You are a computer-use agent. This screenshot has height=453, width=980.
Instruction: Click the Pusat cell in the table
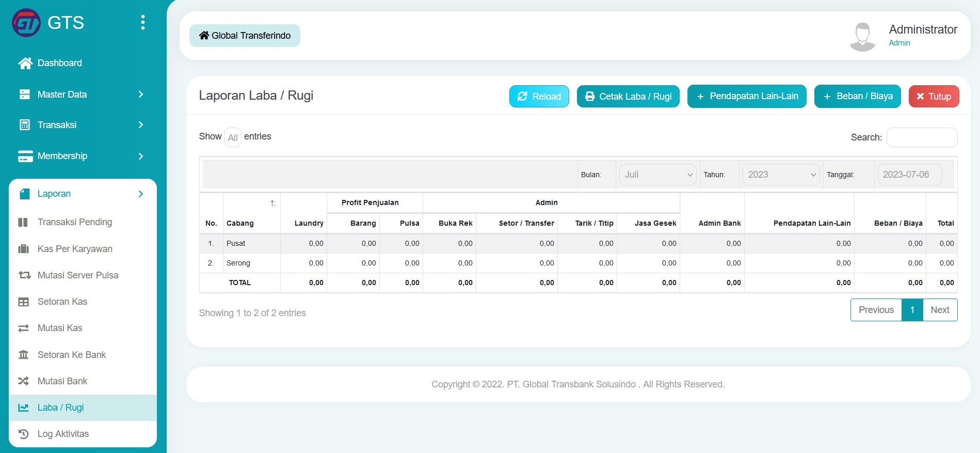click(x=252, y=244)
